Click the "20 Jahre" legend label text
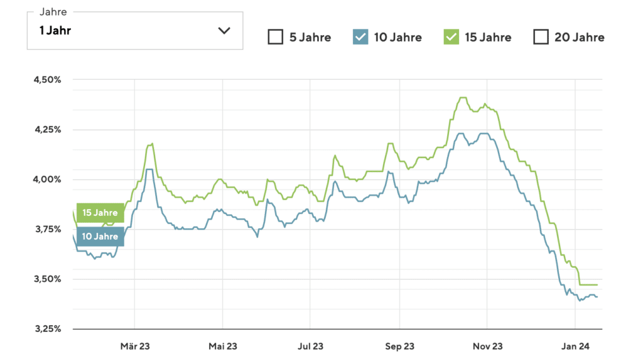 [579, 38]
